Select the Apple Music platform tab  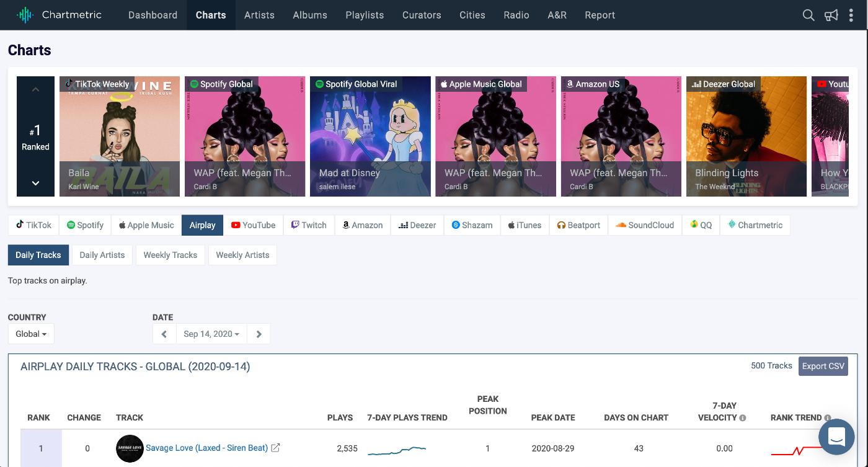pos(146,225)
